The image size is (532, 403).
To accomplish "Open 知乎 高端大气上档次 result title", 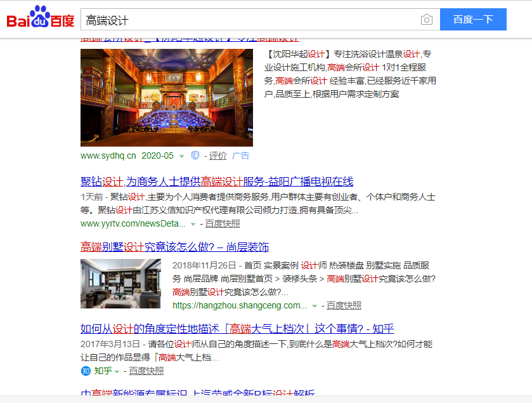I will (x=237, y=329).
